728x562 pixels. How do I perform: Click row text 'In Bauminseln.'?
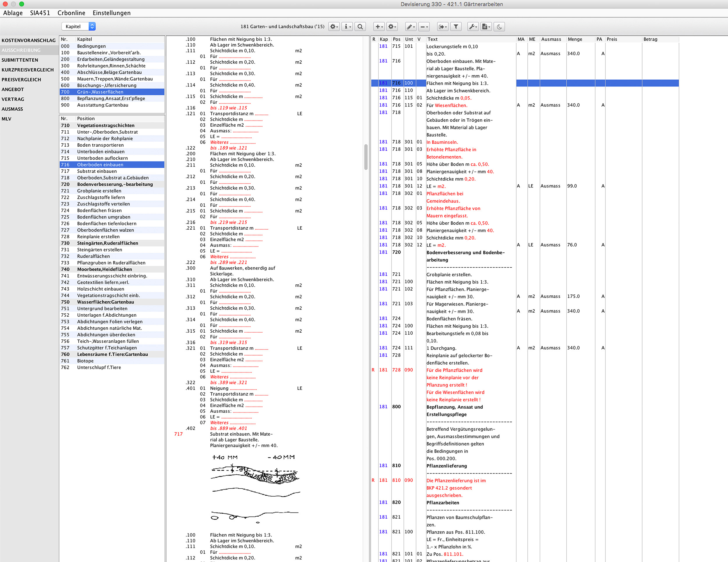(442, 142)
